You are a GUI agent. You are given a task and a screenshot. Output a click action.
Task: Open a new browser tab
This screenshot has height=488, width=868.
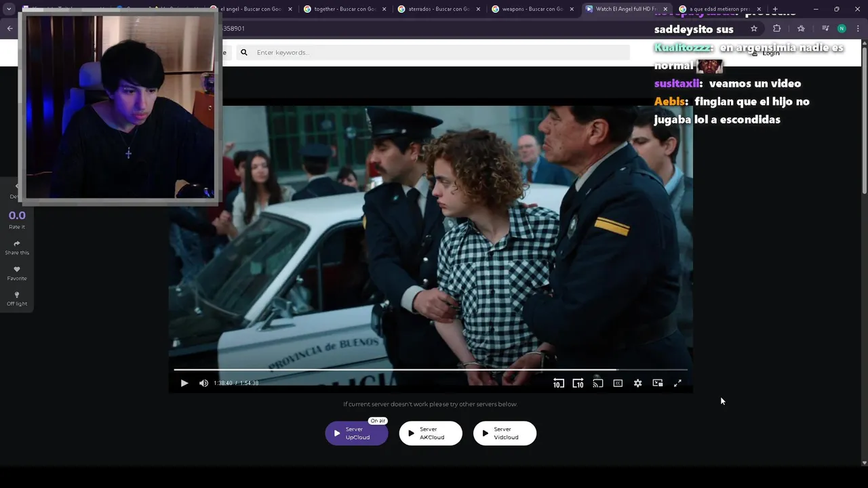tap(775, 9)
